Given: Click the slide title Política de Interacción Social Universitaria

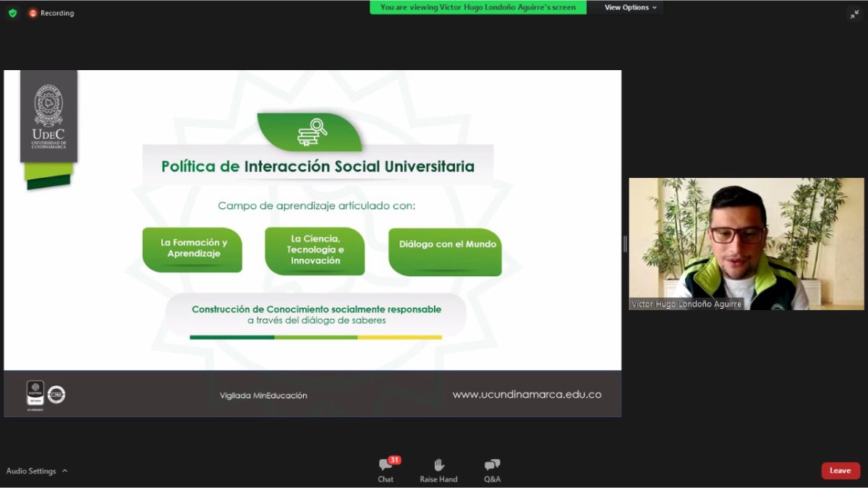Looking at the screenshot, I should pyautogui.click(x=318, y=166).
